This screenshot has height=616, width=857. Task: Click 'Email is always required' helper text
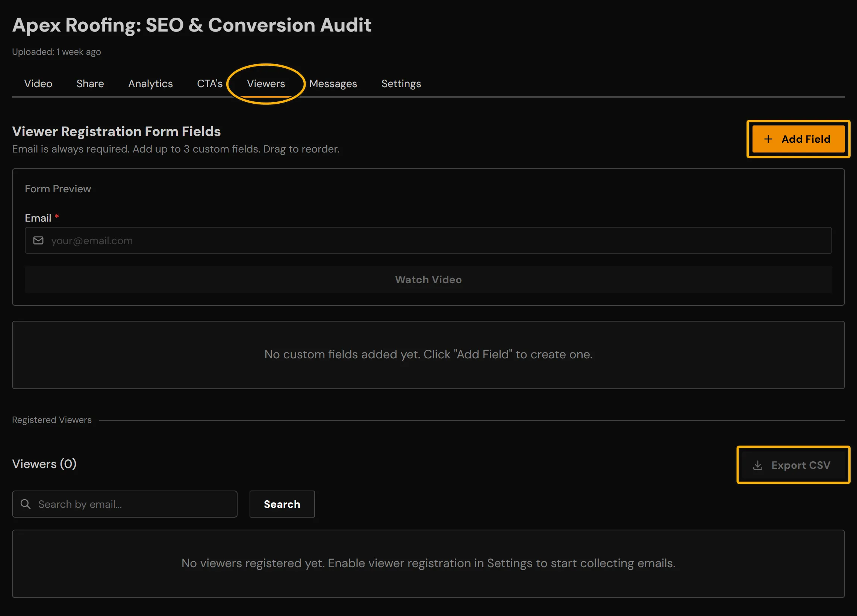click(176, 149)
